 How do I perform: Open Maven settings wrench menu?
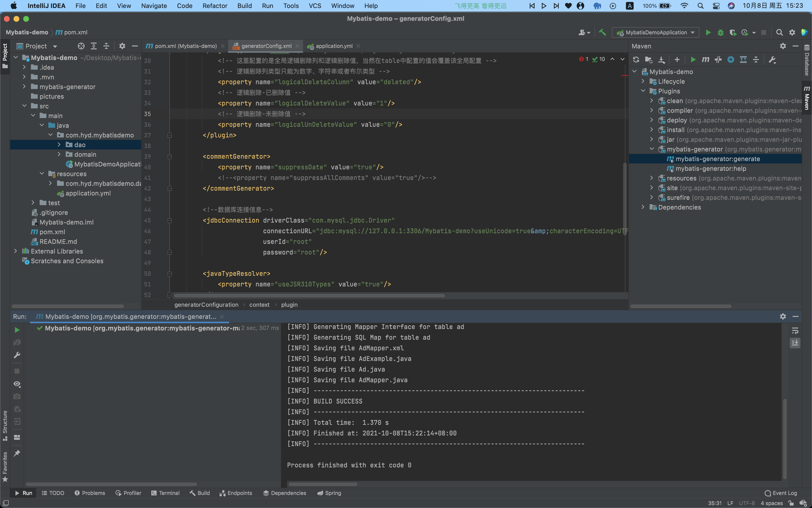click(772, 60)
